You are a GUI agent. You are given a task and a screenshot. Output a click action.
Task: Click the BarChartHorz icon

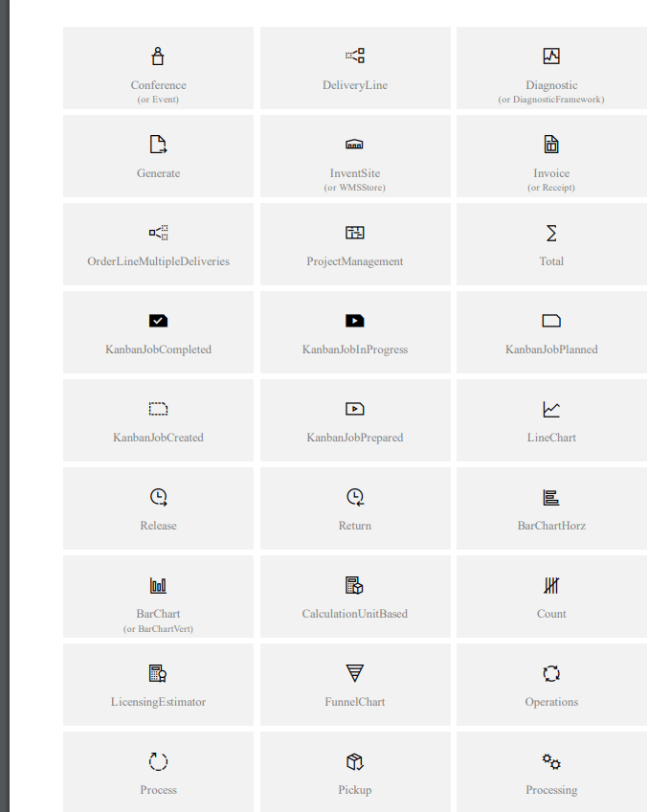(551, 497)
